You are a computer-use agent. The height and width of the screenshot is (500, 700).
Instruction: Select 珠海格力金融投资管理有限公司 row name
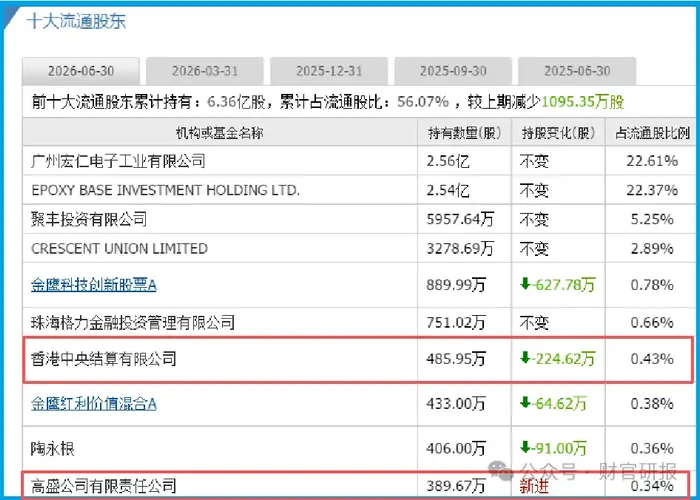click(x=133, y=322)
